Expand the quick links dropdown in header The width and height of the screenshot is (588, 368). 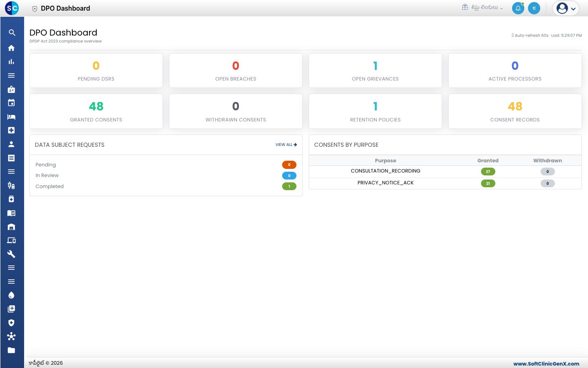click(x=482, y=7)
